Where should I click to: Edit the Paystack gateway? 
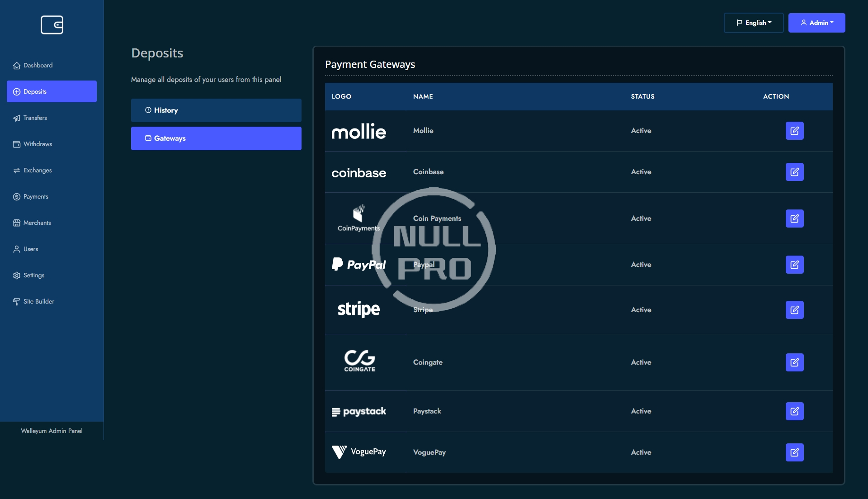(x=794, y=411)
